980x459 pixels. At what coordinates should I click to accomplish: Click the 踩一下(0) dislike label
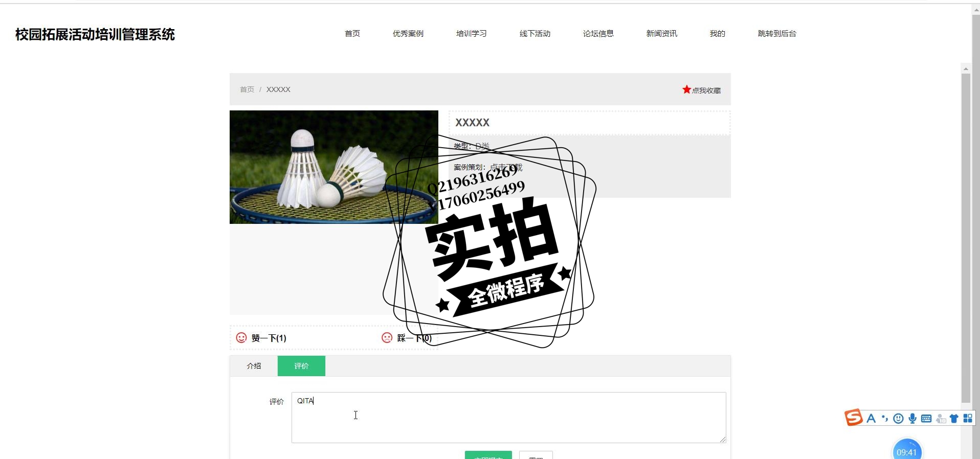414,338
